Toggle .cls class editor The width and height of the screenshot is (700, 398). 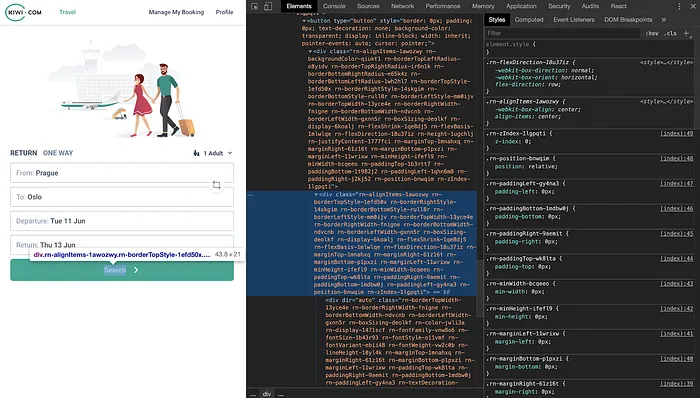tap(671, 33)
